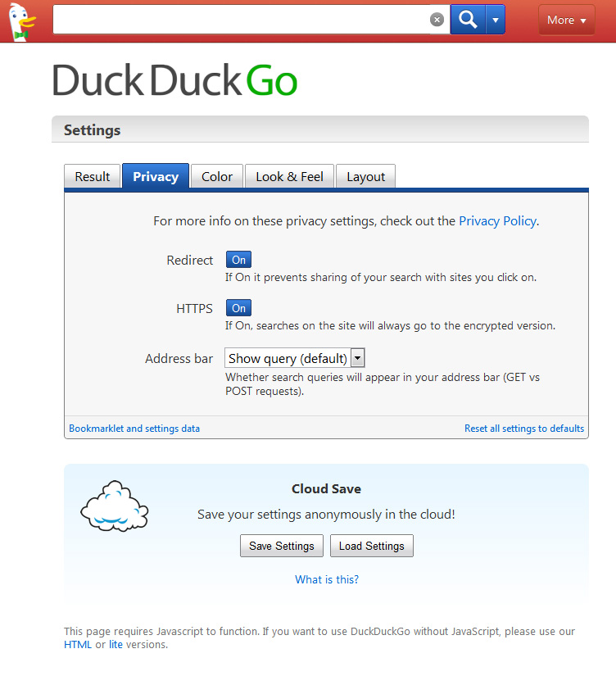Click the Address bar label text

tap(179, 359)
